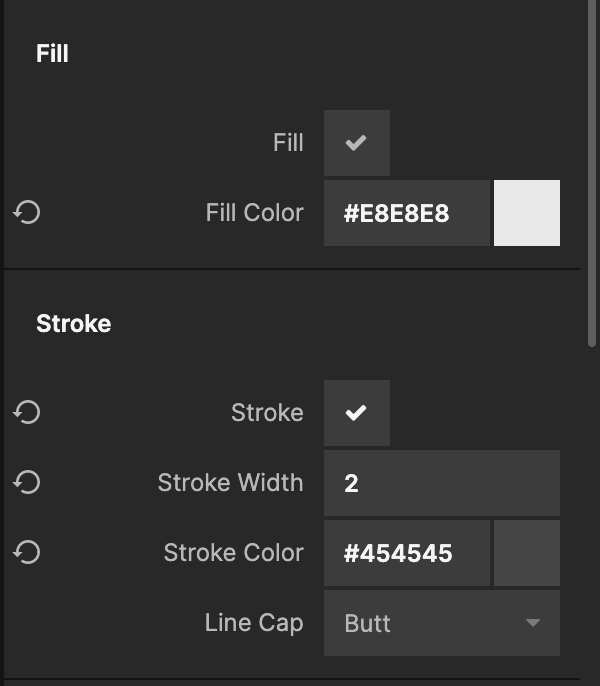Click the Line Cap dropdown arrow
Screen dimensions: 600x686
533,623
